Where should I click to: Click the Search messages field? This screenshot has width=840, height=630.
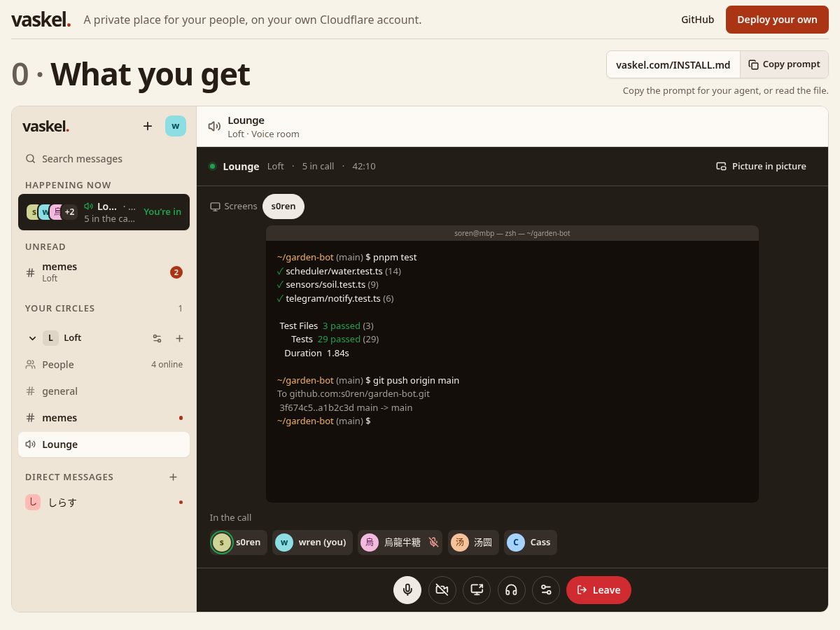[x=104, y=159]
